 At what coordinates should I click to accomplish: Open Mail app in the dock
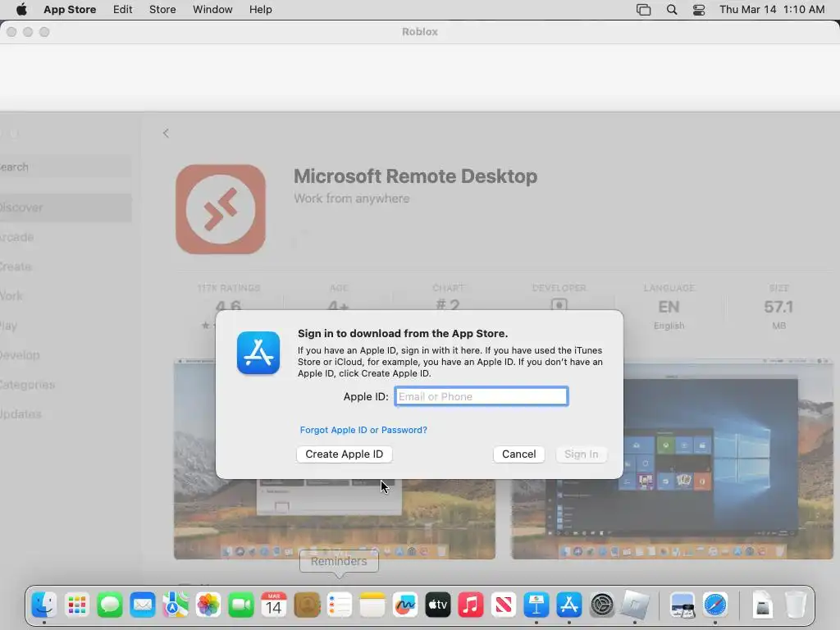(x=143, y=605)
